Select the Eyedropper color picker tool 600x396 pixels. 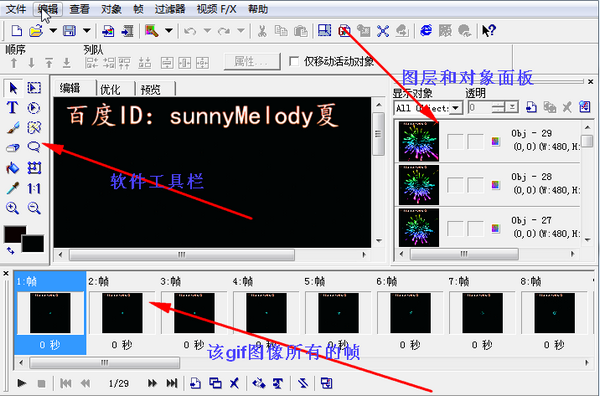point(13,188)
